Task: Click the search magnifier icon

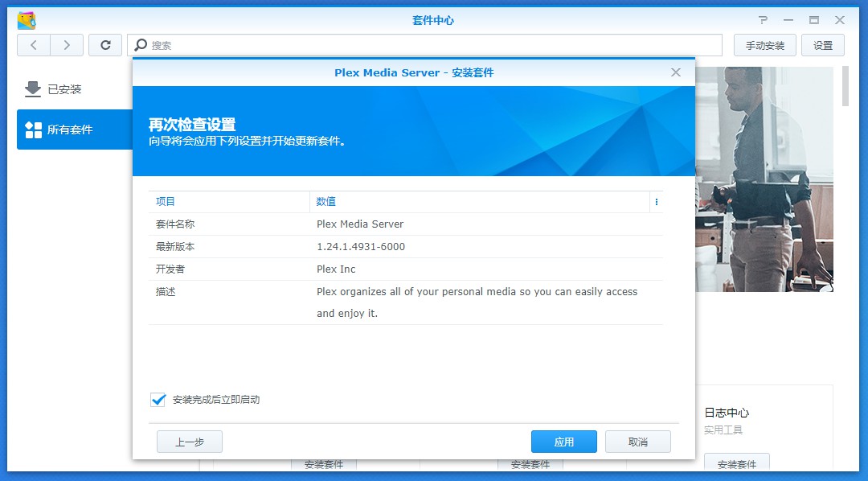Action: [x=141, y=45]
